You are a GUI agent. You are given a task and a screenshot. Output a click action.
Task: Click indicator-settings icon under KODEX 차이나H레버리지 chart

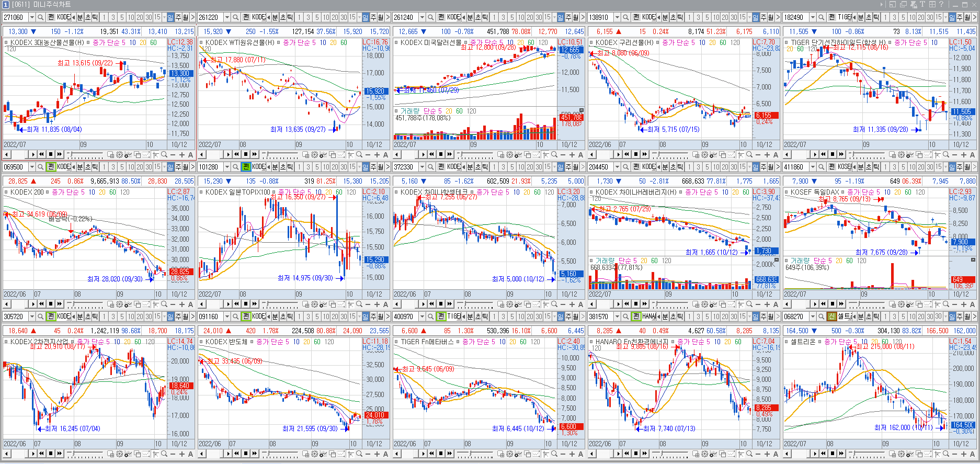click(713, 304)
